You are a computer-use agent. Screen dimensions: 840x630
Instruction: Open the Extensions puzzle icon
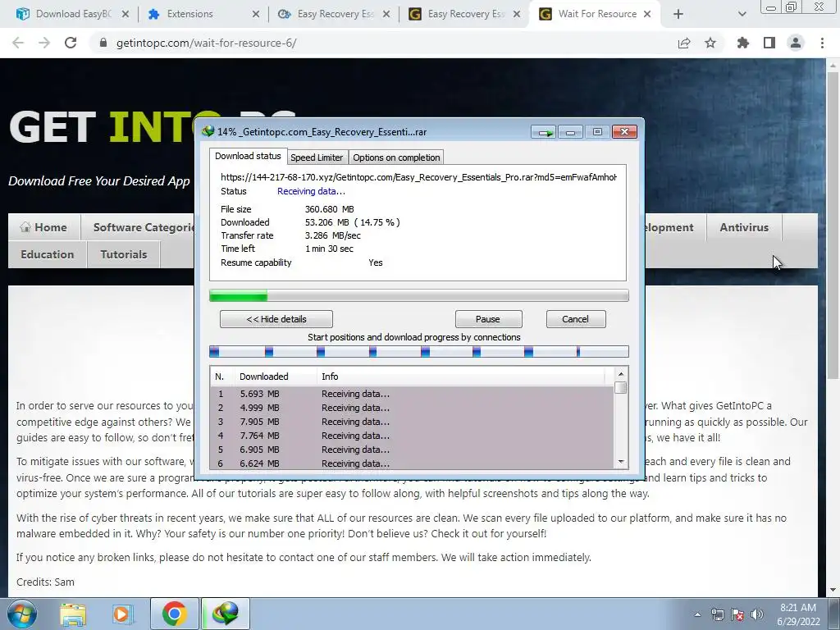point(742,43)
